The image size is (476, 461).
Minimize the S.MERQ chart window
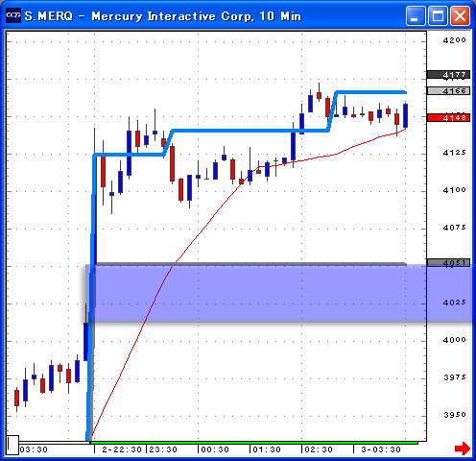point(416,15)
